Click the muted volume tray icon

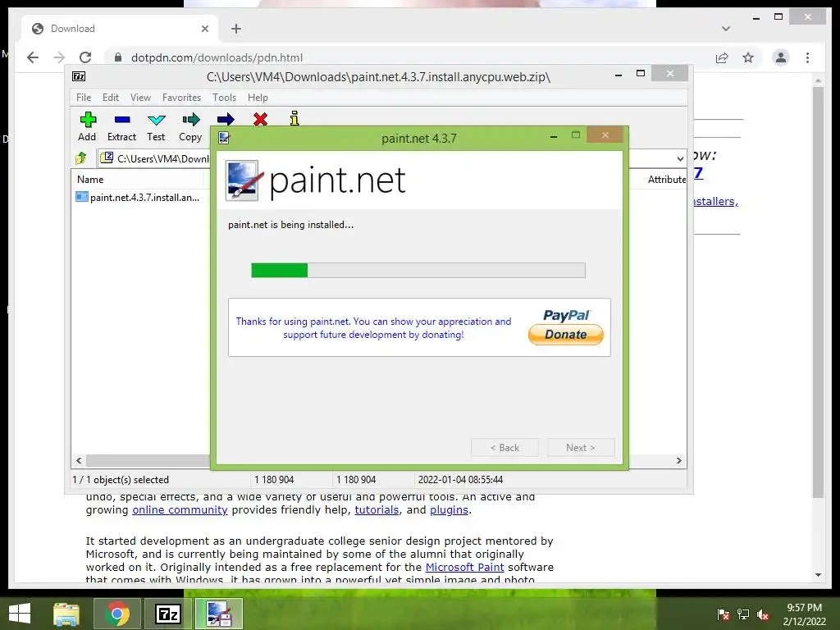[763, 614]
